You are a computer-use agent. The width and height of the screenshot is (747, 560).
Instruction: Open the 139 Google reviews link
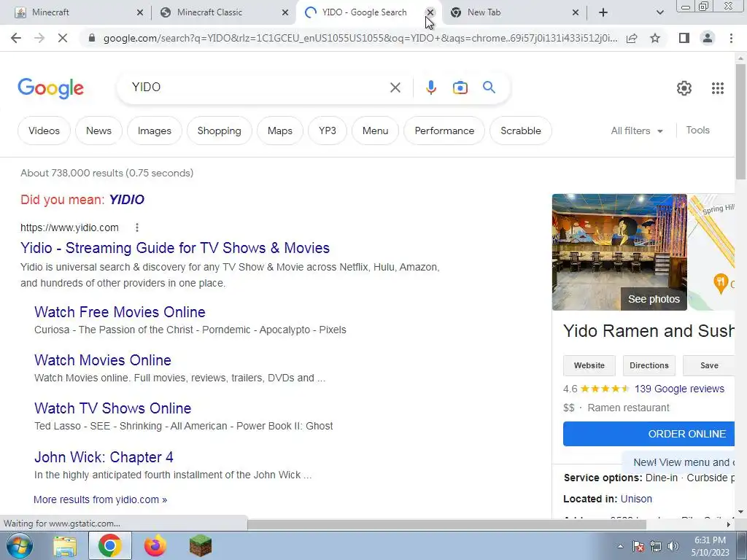coord(679,389)
